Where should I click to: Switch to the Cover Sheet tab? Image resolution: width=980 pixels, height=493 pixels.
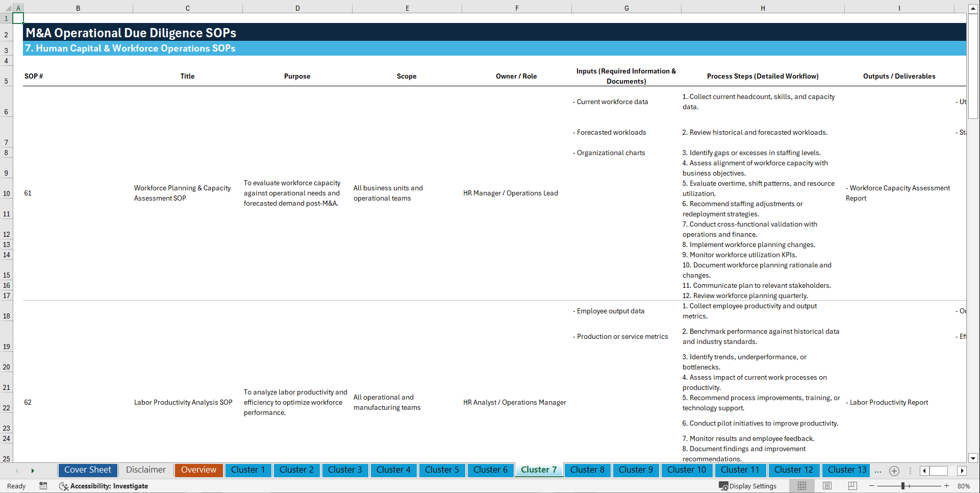pos(87,470)
